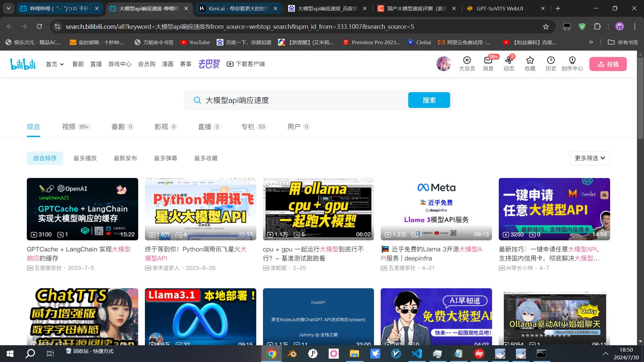
Task: Show hidden system tray icons
Action: click(605, 354)
